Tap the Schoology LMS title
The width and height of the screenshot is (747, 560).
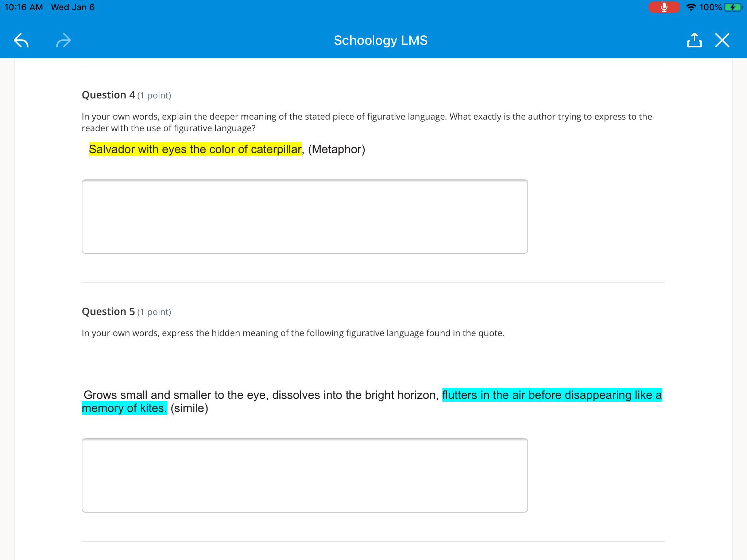[x=380, y=40]
